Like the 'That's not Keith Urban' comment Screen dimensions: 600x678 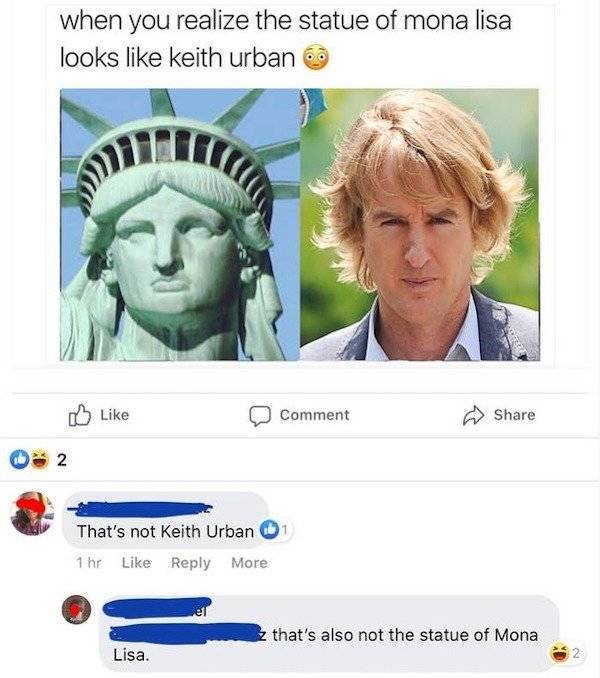pyautogui.click(x=136, y=563)
